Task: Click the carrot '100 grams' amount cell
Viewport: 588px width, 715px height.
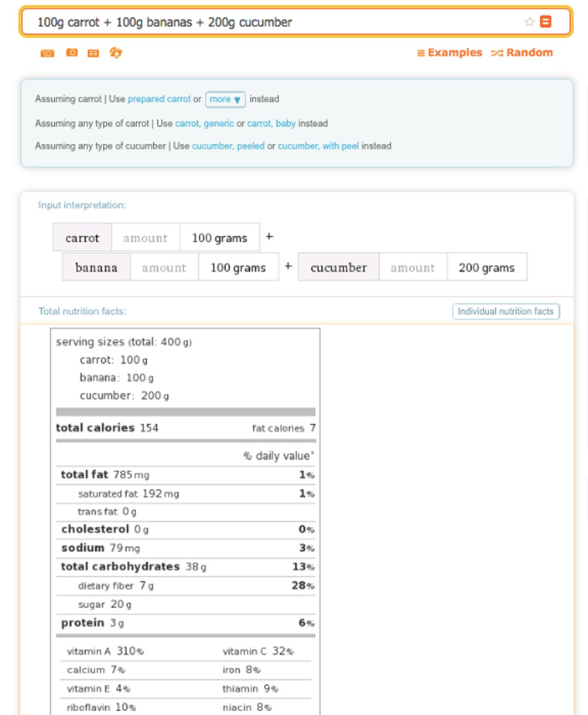Action: [x=219, y=238]
